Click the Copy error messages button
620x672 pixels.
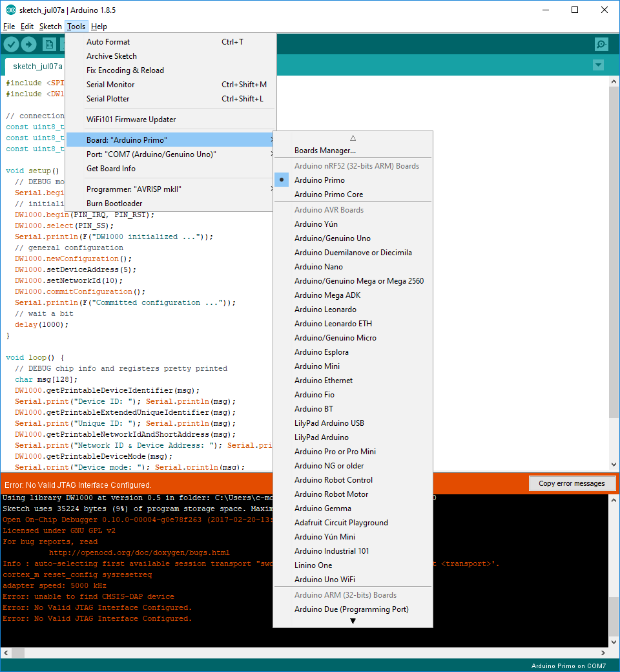pos(572,483)
